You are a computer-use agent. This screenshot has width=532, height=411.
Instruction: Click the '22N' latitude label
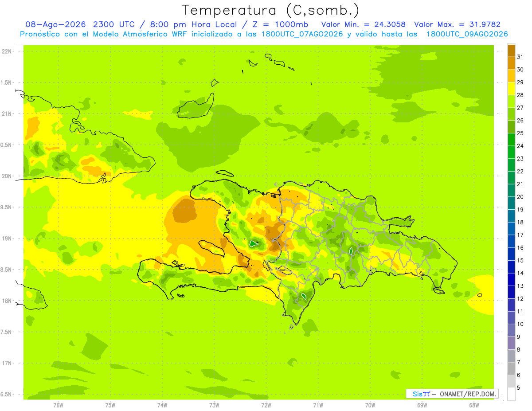pyautogui.click(x=7, y=51)
